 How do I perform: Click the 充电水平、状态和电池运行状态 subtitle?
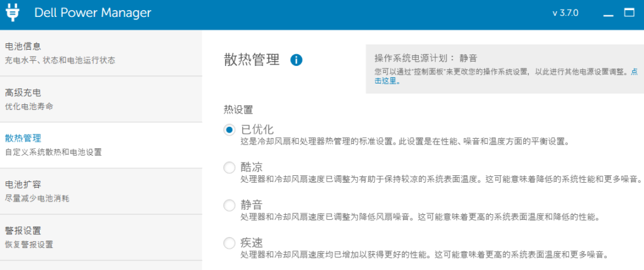[60, 61]
